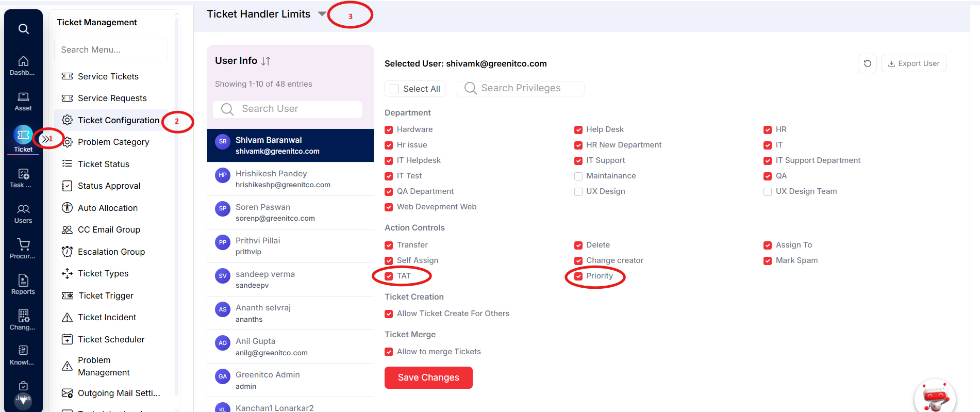The image size is (980, 412).
Task: Select user Soren Paswan
Action: pyautogui.click(x=290, y=212)
